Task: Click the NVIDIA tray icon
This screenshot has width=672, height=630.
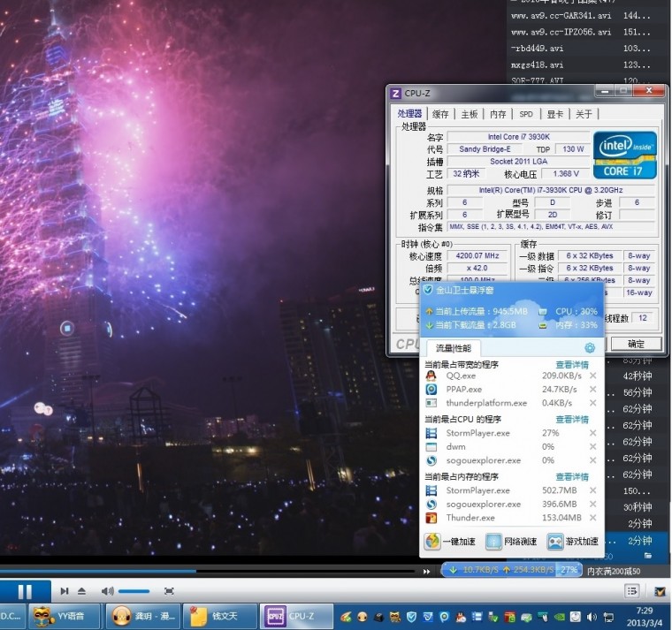Action: pos(560,617)
